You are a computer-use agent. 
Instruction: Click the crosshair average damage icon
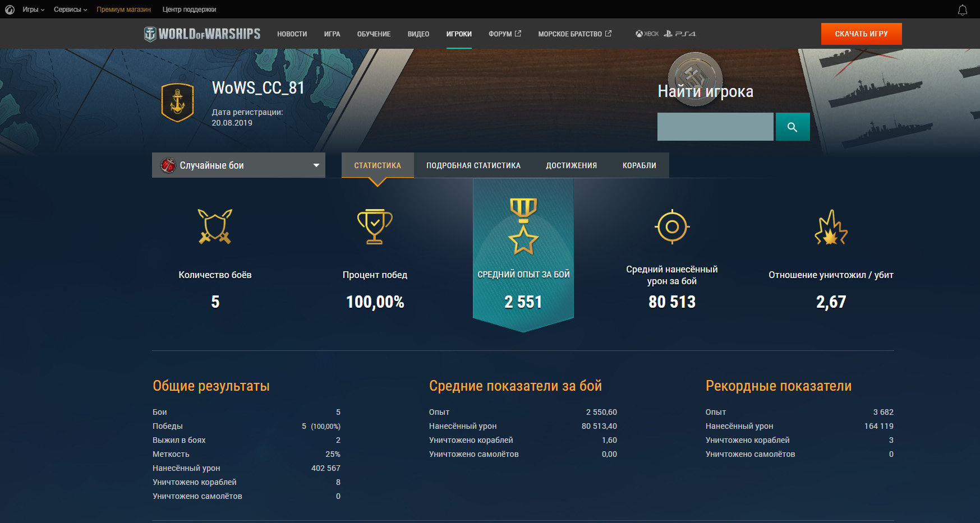tap(672, 226)
